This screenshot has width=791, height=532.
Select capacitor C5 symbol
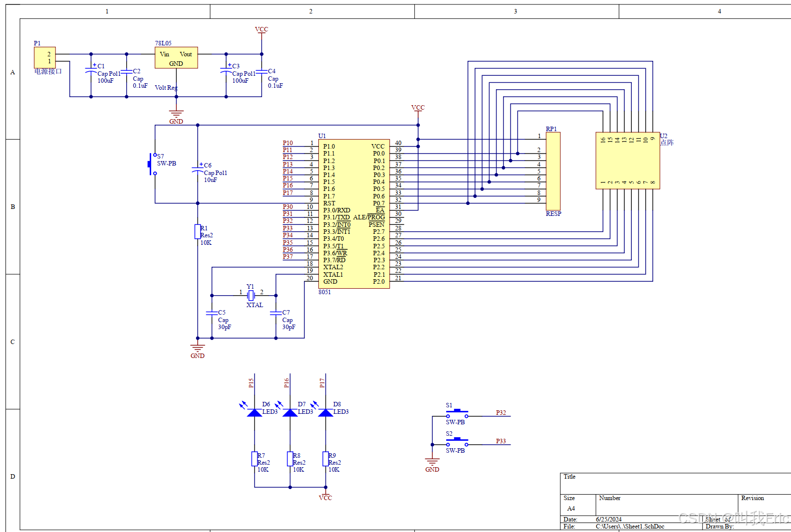coord(212,313)
